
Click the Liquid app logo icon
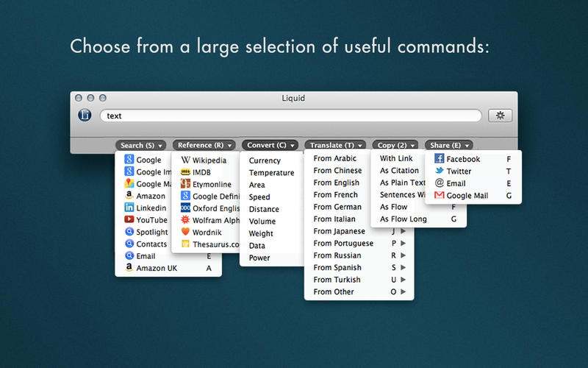pyautogui.click(x=85, y=115)
